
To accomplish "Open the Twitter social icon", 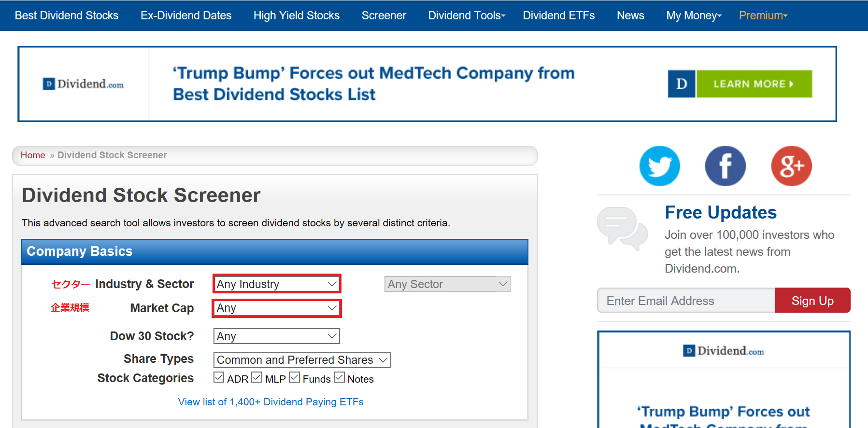I will click(x=659, y=166).
